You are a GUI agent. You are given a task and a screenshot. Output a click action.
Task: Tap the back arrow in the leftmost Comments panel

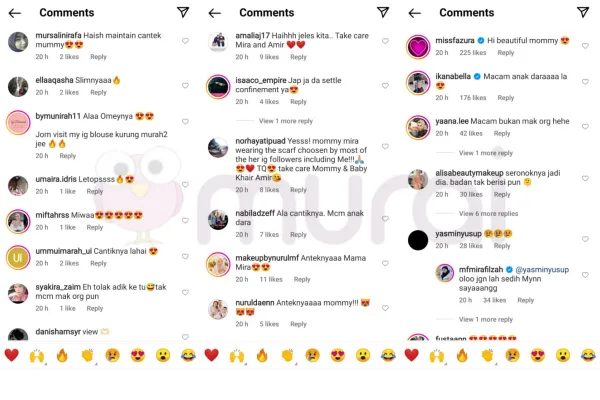[x=15, y=13]
